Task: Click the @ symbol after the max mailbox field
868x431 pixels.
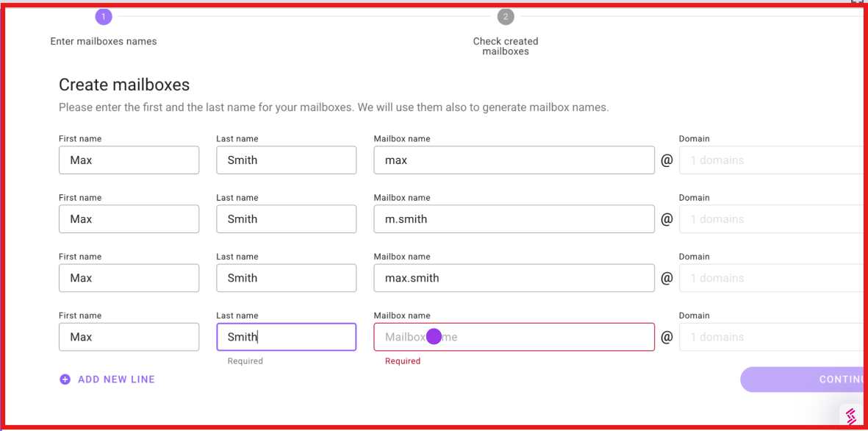Action: (x=666, y=160)
